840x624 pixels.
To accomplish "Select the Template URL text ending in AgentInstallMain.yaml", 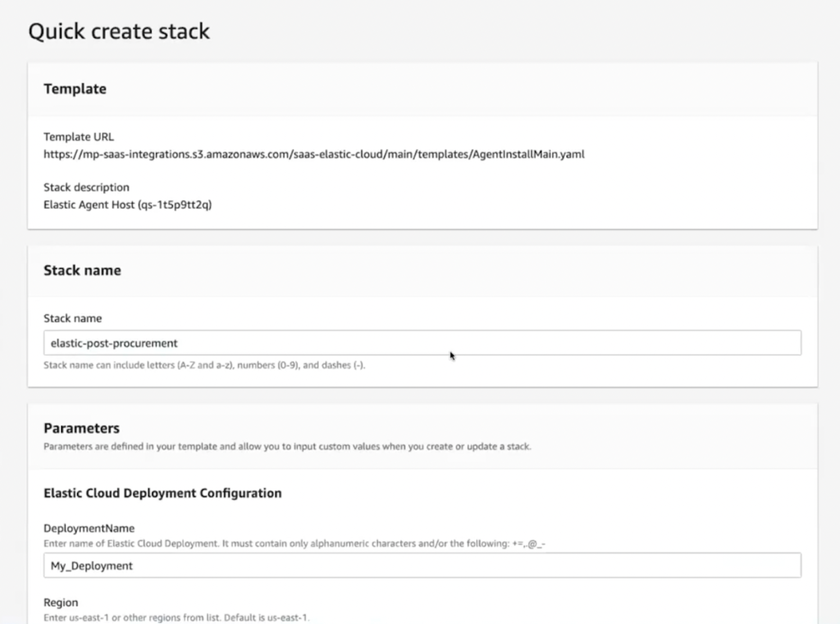I will coord(314,154).
